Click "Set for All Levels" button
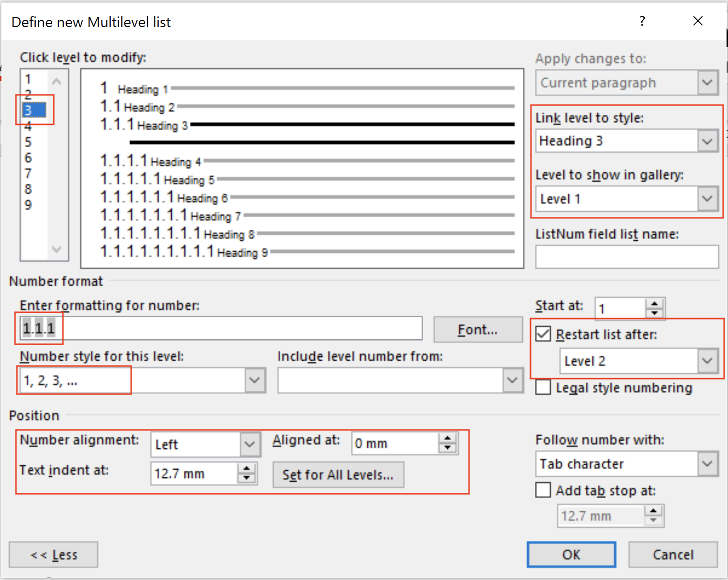Viewport: 728px width, 580px height. pos(338,474)
